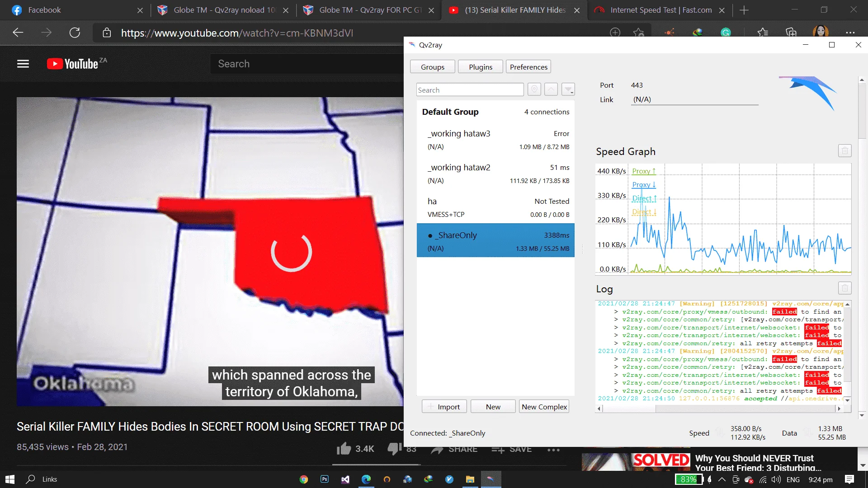This screenshot has width=868, height=488.
Task: Toggle the Direct upload legend in Speed Graph
Action: (644, 198)
